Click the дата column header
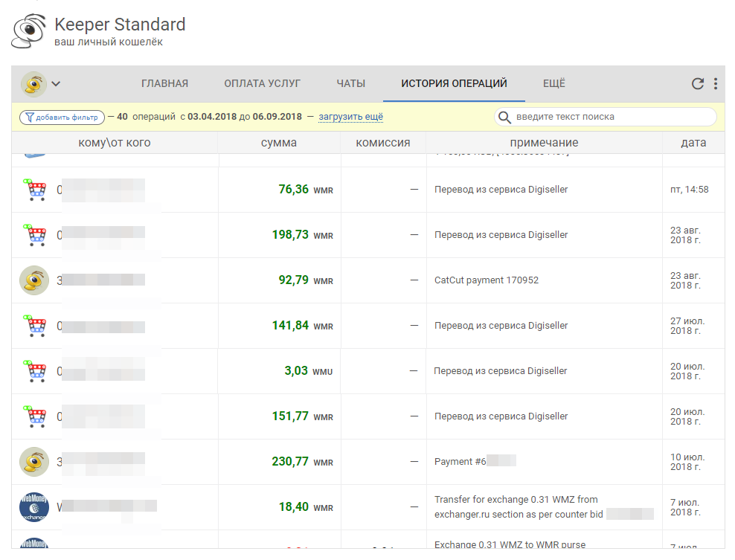Viewport: 735px width, 560px height. coord(693,143)
